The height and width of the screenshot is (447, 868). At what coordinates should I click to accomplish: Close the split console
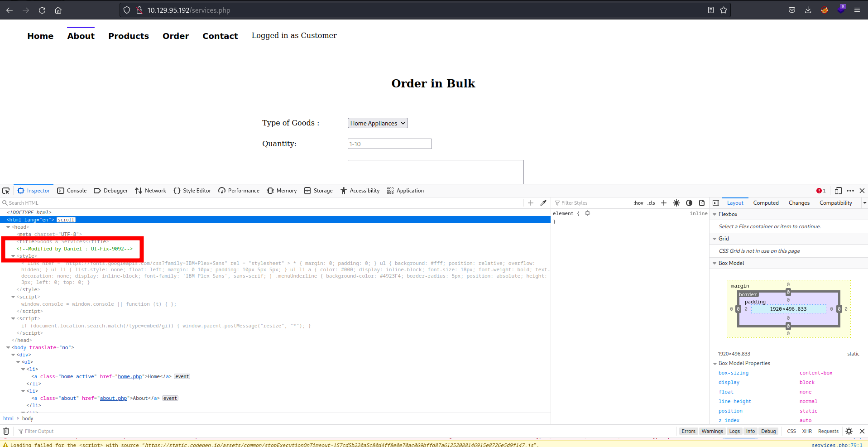pos(862,431)
